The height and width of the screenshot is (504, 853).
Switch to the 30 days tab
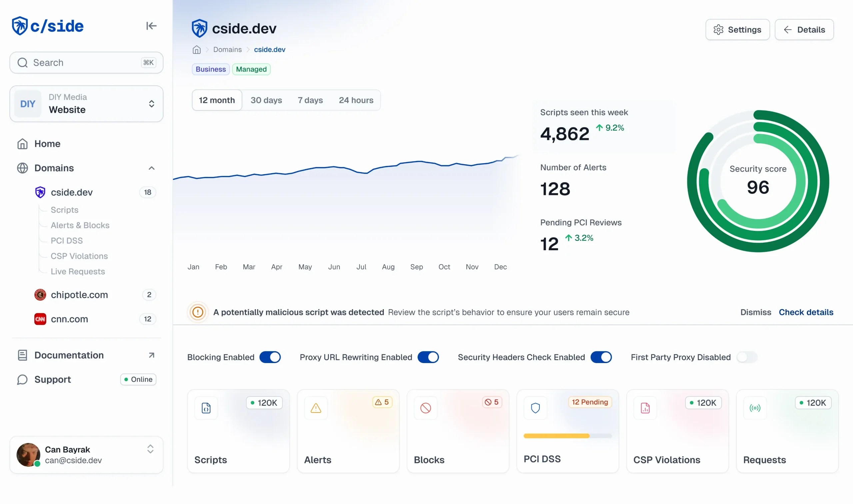[x=266, y=100]
